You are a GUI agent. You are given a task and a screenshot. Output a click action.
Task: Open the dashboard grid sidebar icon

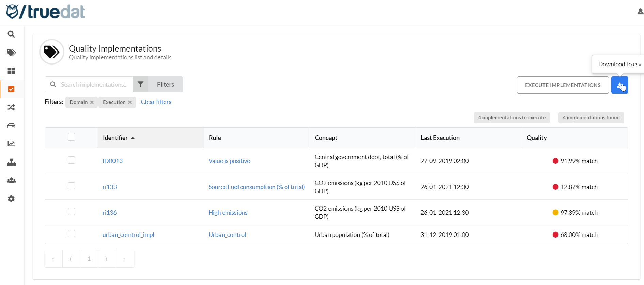tap(11, 71)
